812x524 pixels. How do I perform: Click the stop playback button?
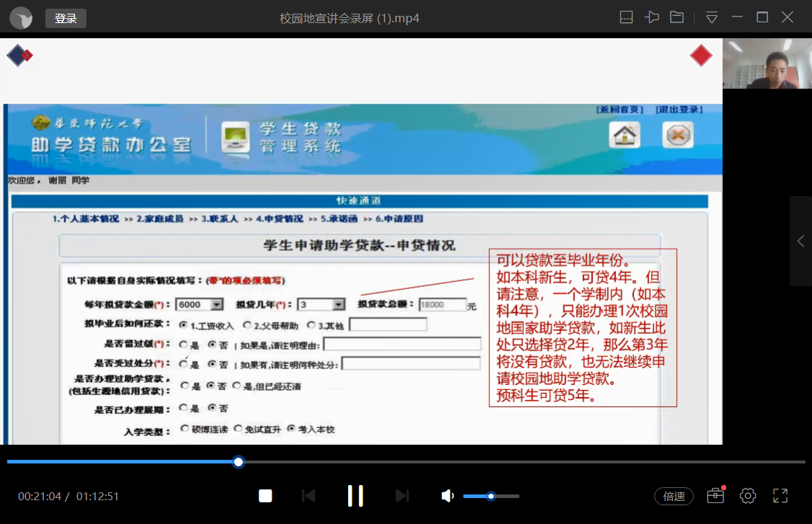(265, 496)
